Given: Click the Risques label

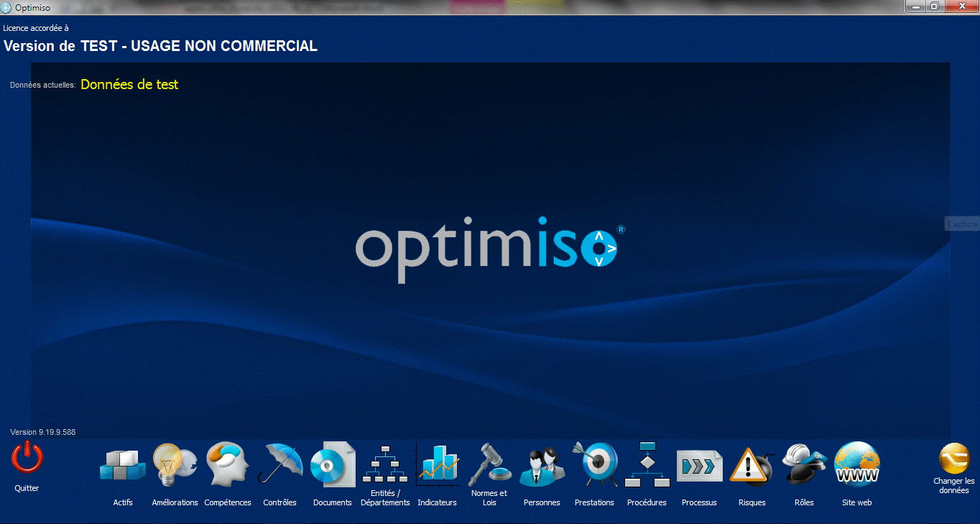Looking at the screenshot, I should (752, 502).
